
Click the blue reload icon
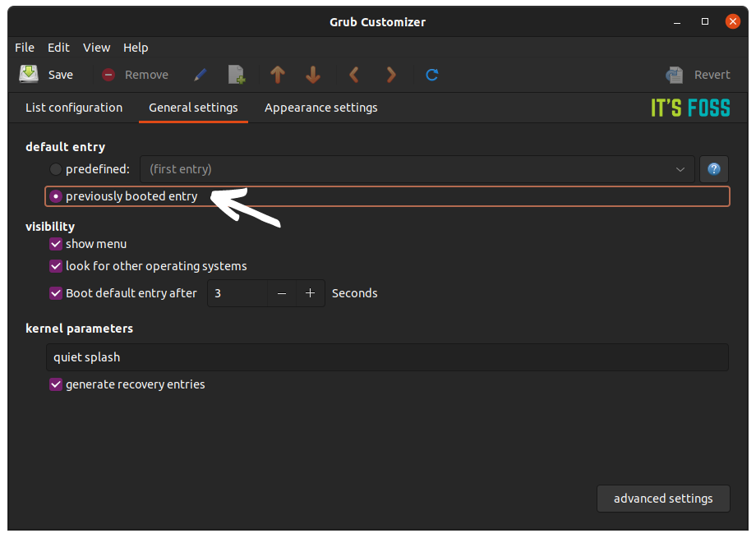431,75
